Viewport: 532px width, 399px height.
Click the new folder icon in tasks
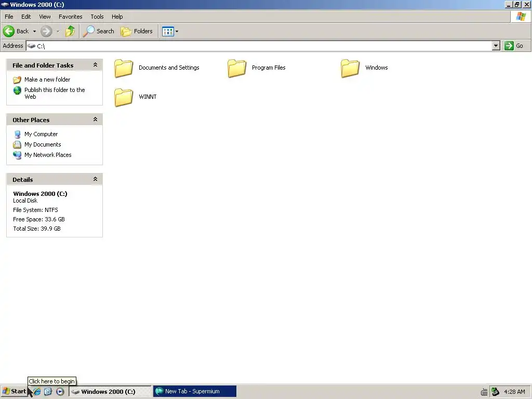[17, 79]
